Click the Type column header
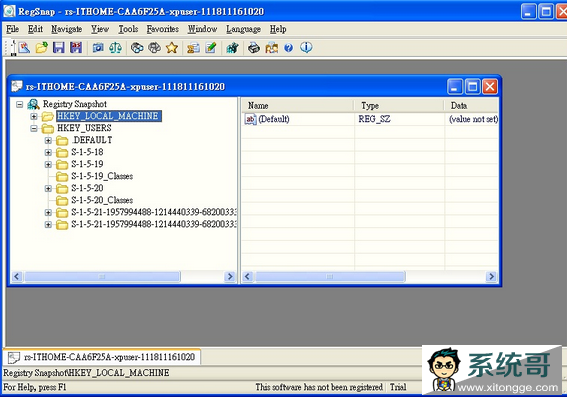Screen dimensions: 567x400 (399, 106)
